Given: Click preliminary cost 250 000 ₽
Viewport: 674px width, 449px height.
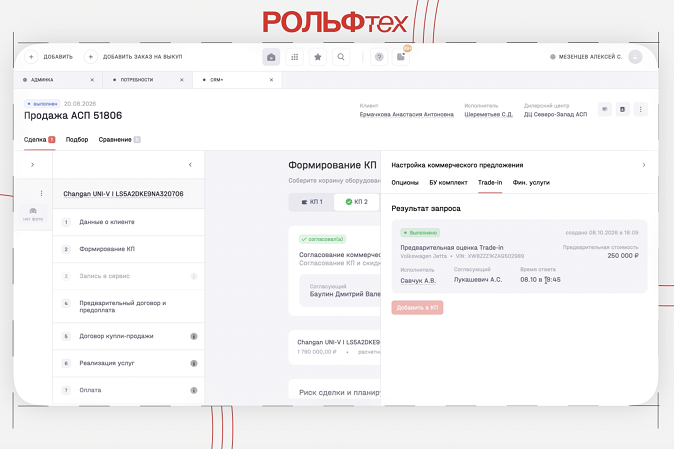Looking at the screenshot, I should coord(623,256).
